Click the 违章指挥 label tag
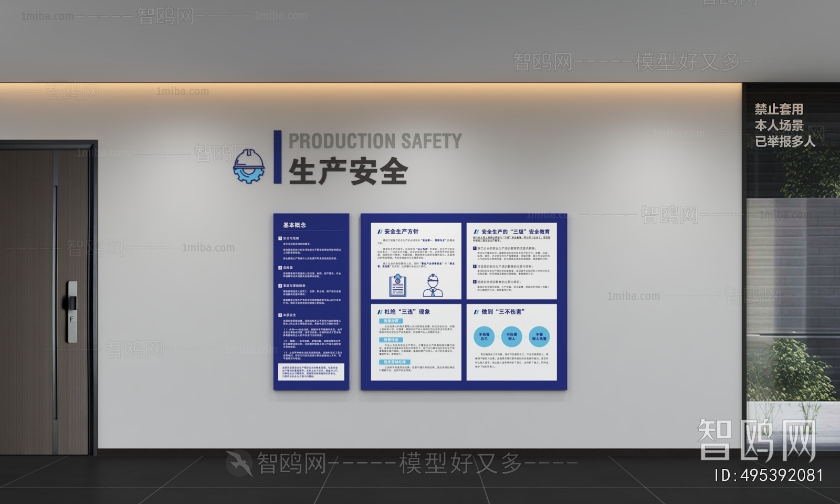840x504 pixels. click(x=391, y=321)
